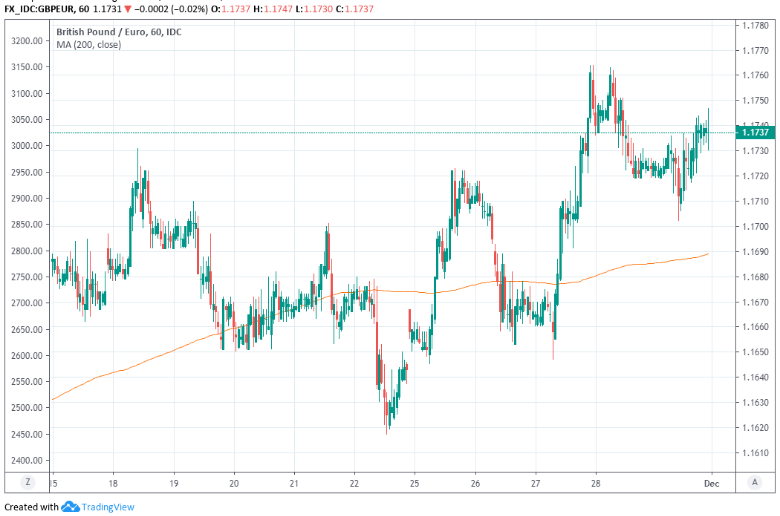780x516 pixels.
Task: Open the TradingView link
Action: click(x=108, y=507)
